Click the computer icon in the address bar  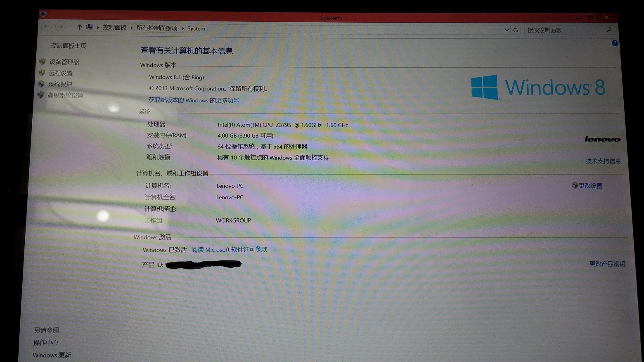coord(90,27)
